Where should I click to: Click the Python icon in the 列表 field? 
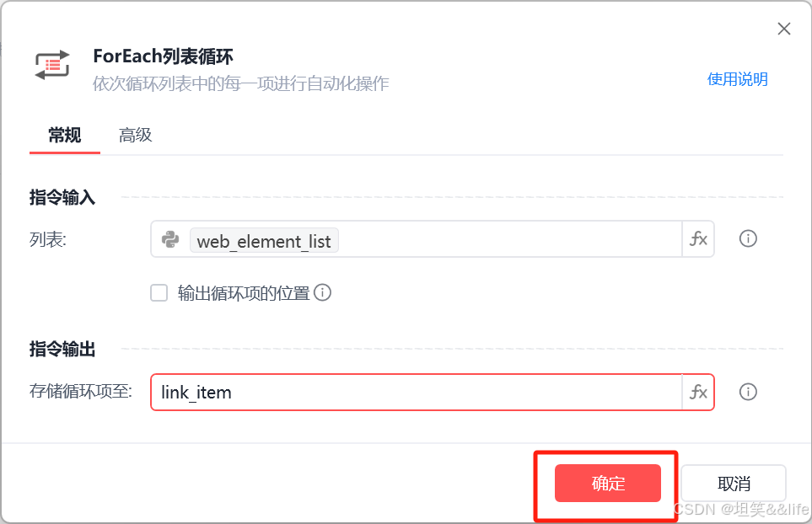(x=170, y=239)
